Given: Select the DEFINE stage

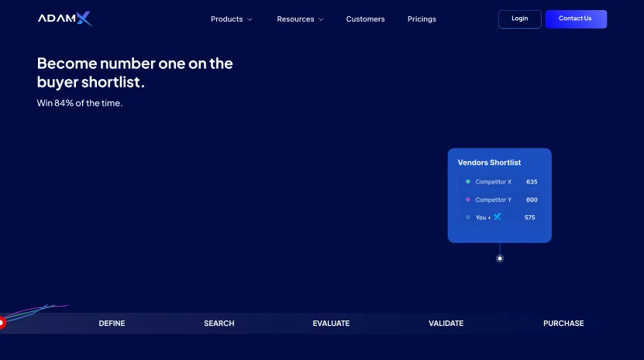Looking at the screenshot, I should (x=112, y=324).
